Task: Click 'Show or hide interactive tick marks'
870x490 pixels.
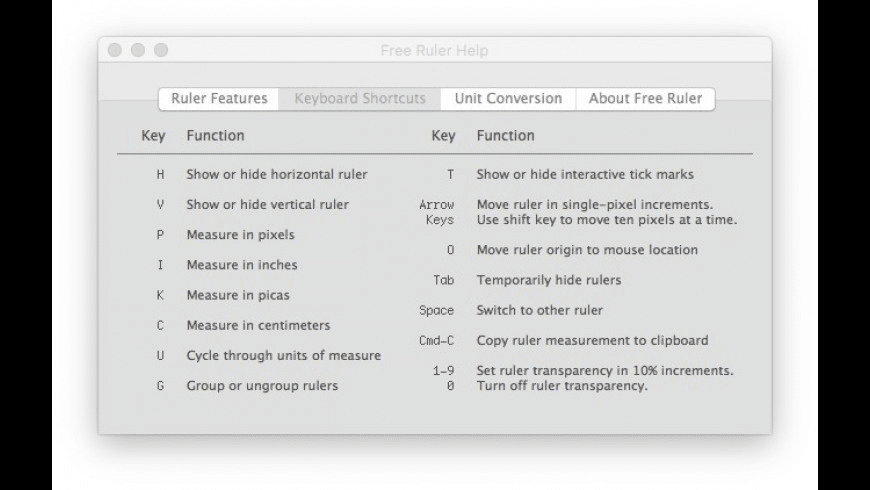Action: coord(585,174)
